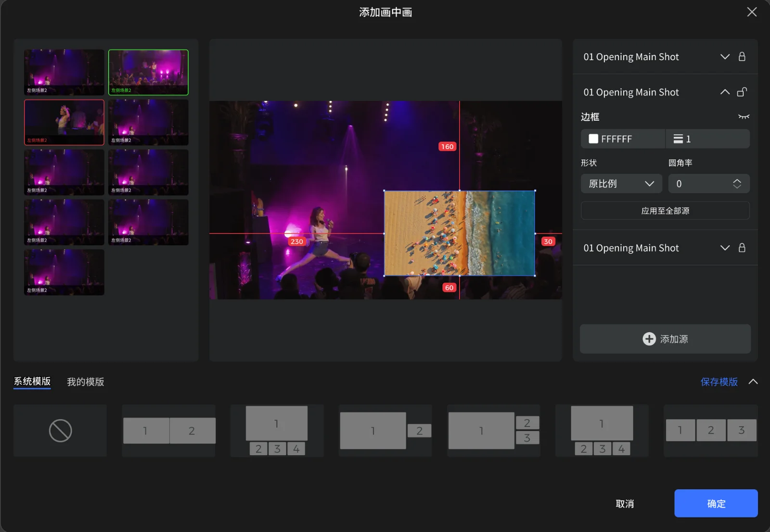The height and width of the screenshot is (532, 770).
Task: Select the large 1 with small 2 template
Action: pos(385,431)
